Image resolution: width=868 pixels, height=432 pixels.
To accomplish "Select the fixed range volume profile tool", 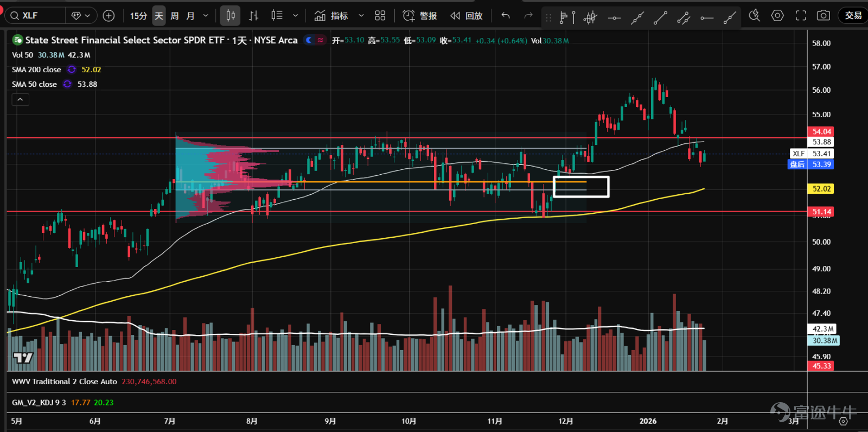I will pyautogui.click(x=566, y=18).
